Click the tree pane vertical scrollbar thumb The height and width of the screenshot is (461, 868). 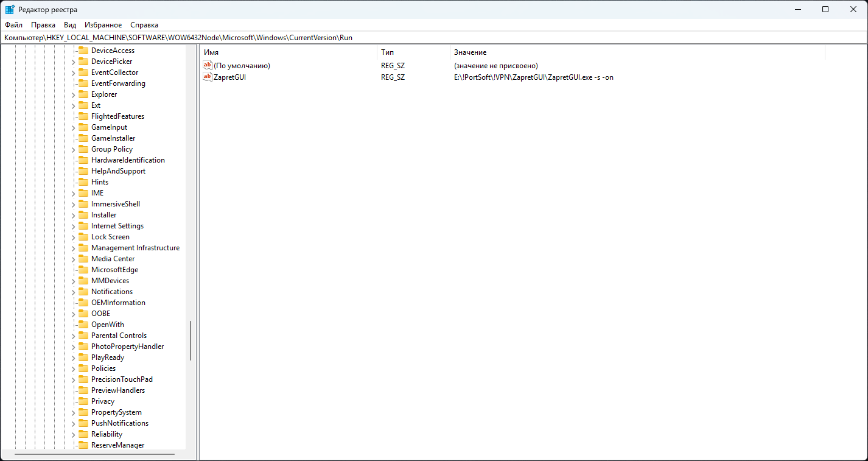click(x=191, y=341)
